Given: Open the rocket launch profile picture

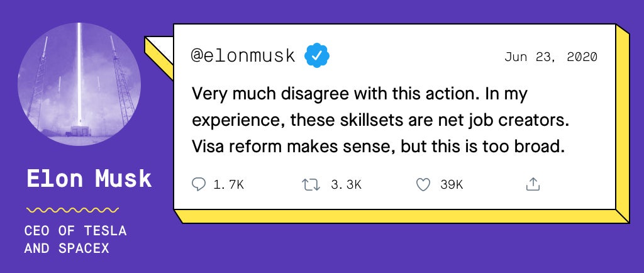Looking at the screenshot, I should 79,84.
